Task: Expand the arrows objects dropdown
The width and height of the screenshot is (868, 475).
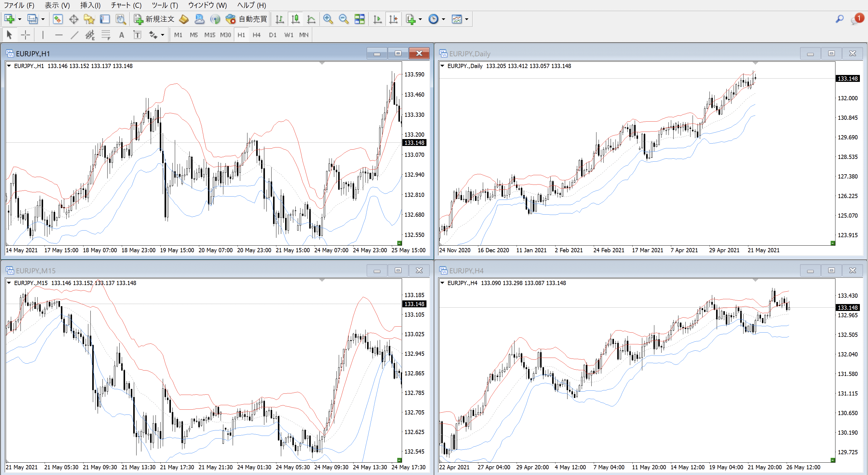Action: pos(162,35)
